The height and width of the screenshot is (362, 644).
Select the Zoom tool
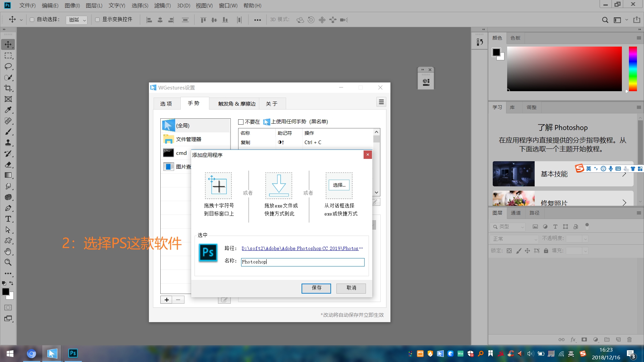click(x=8, y=262)
